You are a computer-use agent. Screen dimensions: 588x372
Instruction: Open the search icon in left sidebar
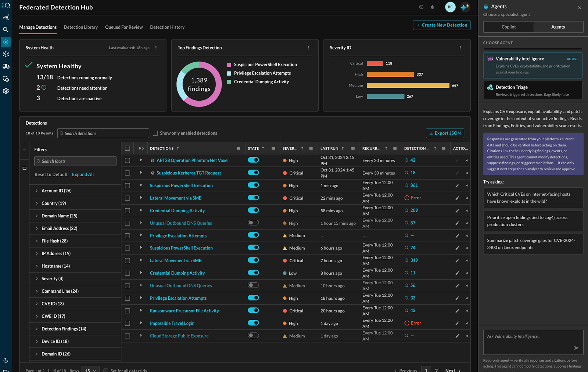tap(6, 30)
